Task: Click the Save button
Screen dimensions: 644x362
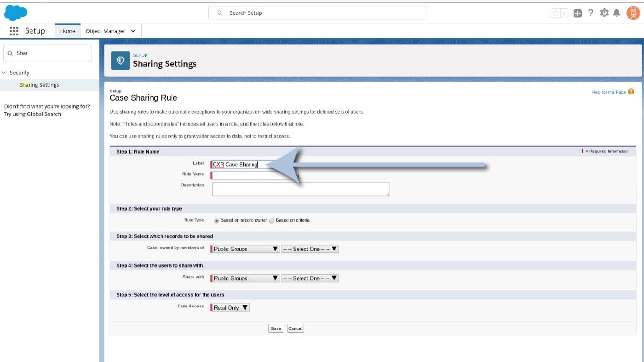Action: (x=276, y=328)
